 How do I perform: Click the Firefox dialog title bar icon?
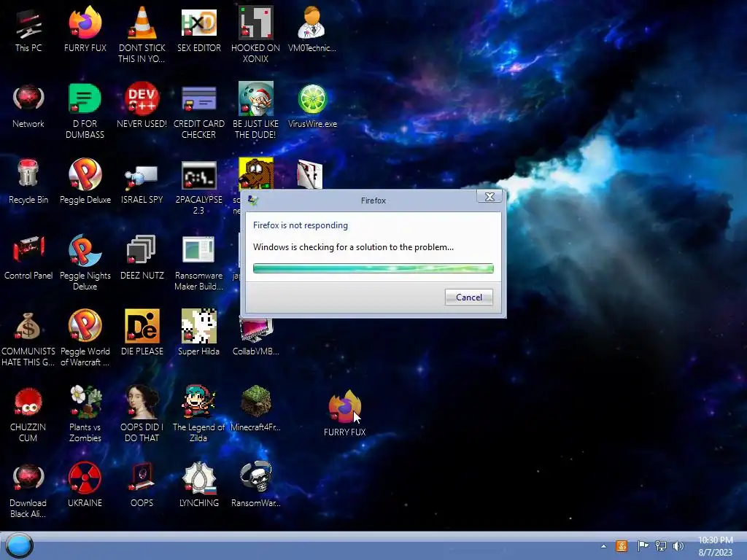pos(253,201)
